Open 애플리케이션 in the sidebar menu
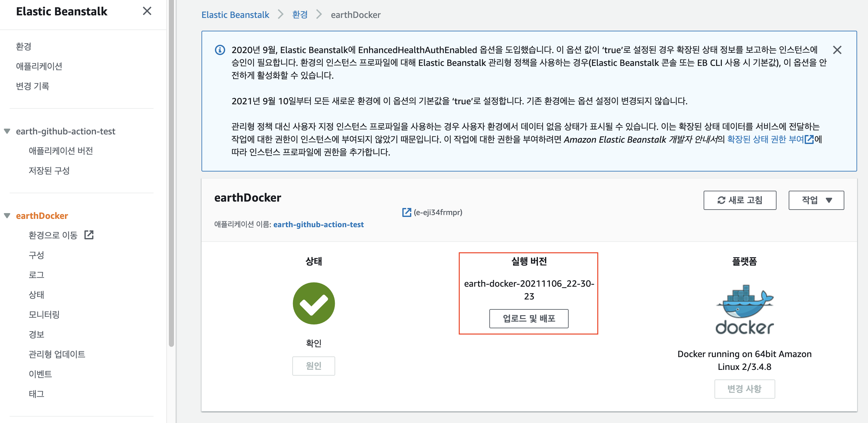 [x=39, y=67]
